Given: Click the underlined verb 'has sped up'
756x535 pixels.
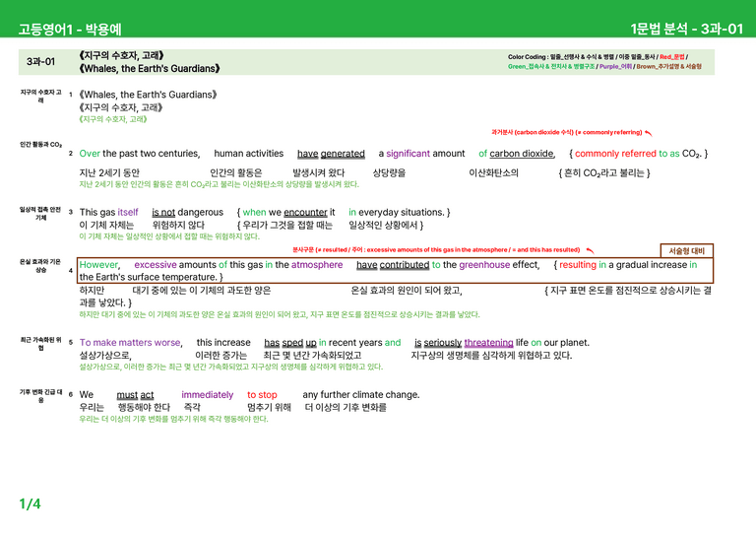Looking at the screenshot, I should (x=290, y=343).
